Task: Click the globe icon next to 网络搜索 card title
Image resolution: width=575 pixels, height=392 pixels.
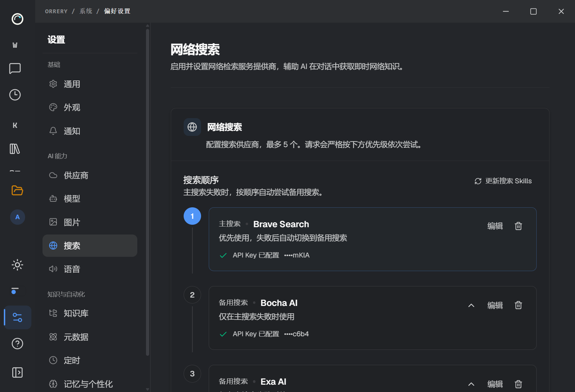Action: (192, 127)
